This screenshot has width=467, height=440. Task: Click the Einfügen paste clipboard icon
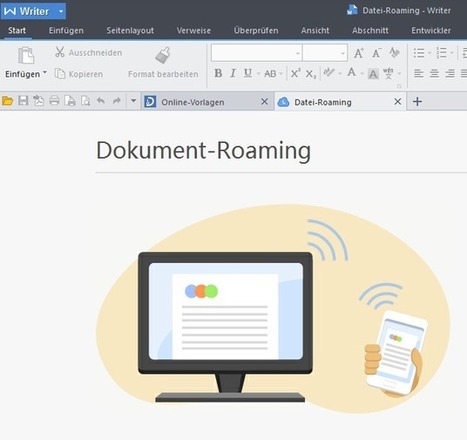pos(26,55)
